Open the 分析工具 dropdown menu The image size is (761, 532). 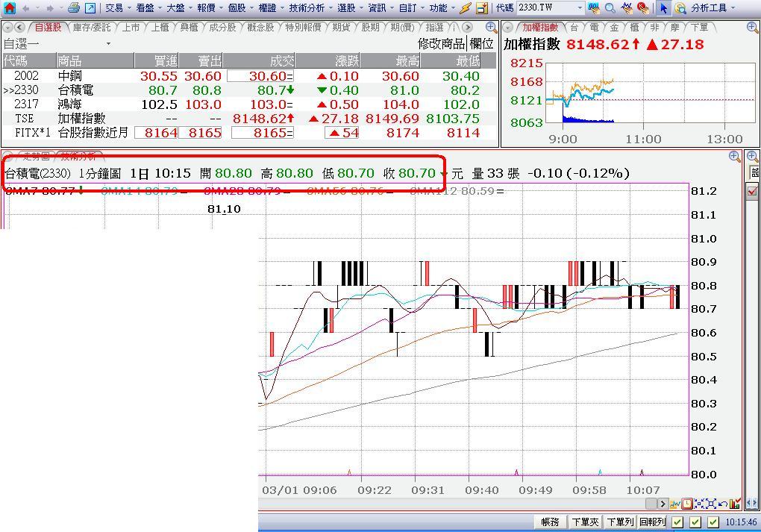click(713, 7)
